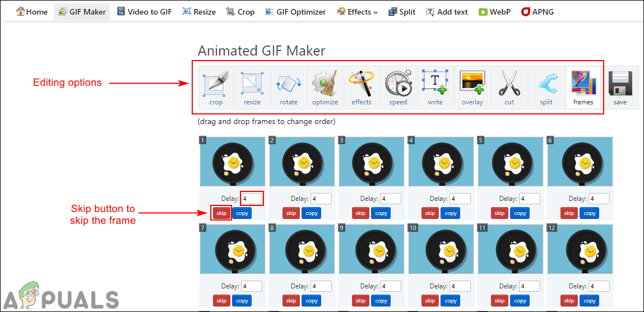The height and width of the screenshot is (312, 644).
Task: Select the frame 8 thumbnail
Action: (x=302, y=249)
